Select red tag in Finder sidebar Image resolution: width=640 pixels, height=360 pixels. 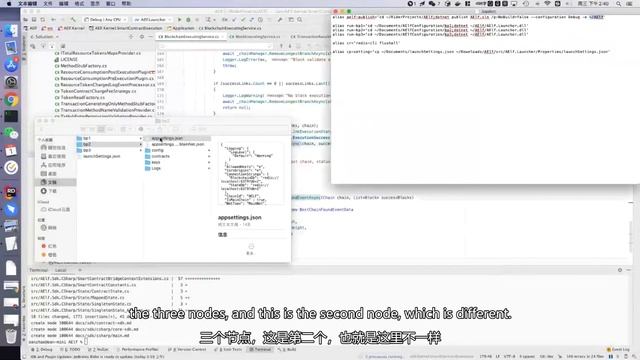(x=49, y=246)
